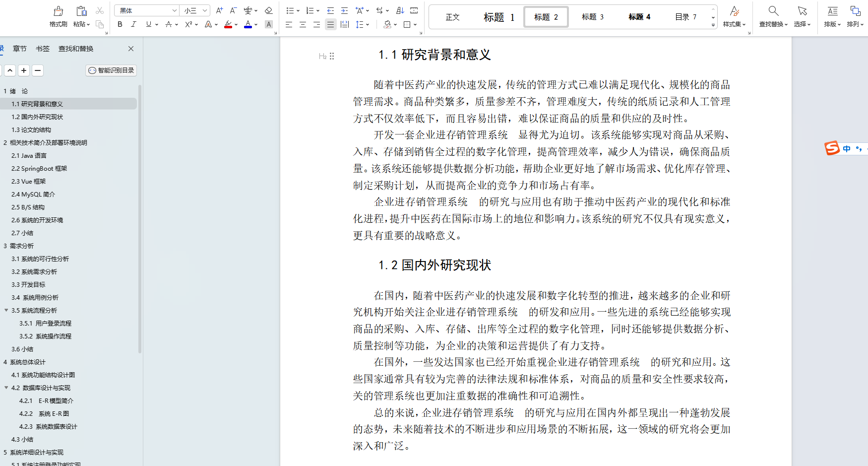
Task: Click the distributed alignment icon
Action: (345, 24)
